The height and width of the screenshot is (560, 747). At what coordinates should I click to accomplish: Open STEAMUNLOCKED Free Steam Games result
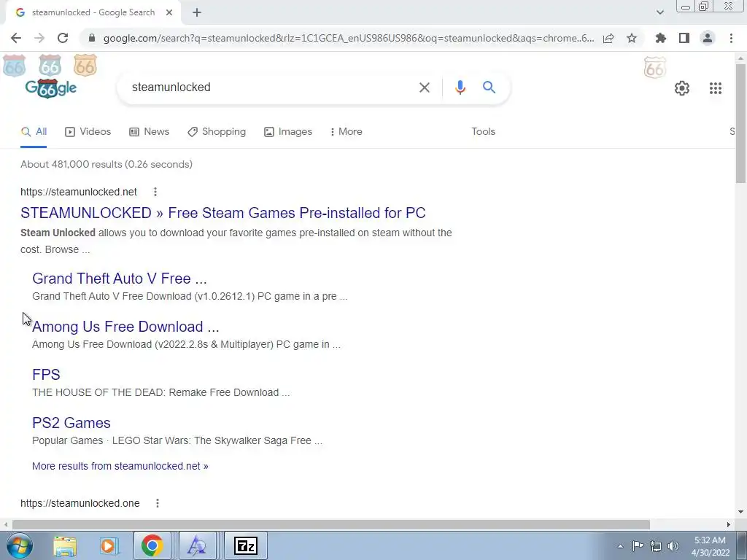coord(223,213)
